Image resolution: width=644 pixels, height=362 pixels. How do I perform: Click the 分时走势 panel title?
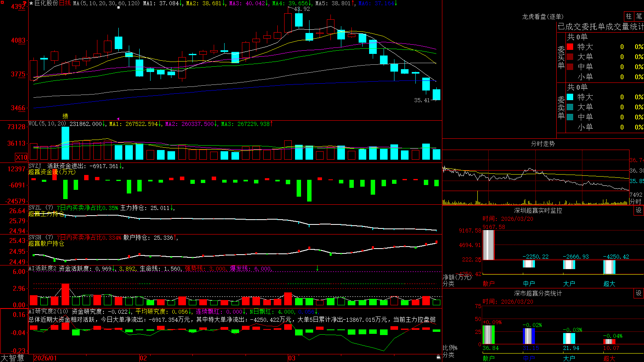543,144
